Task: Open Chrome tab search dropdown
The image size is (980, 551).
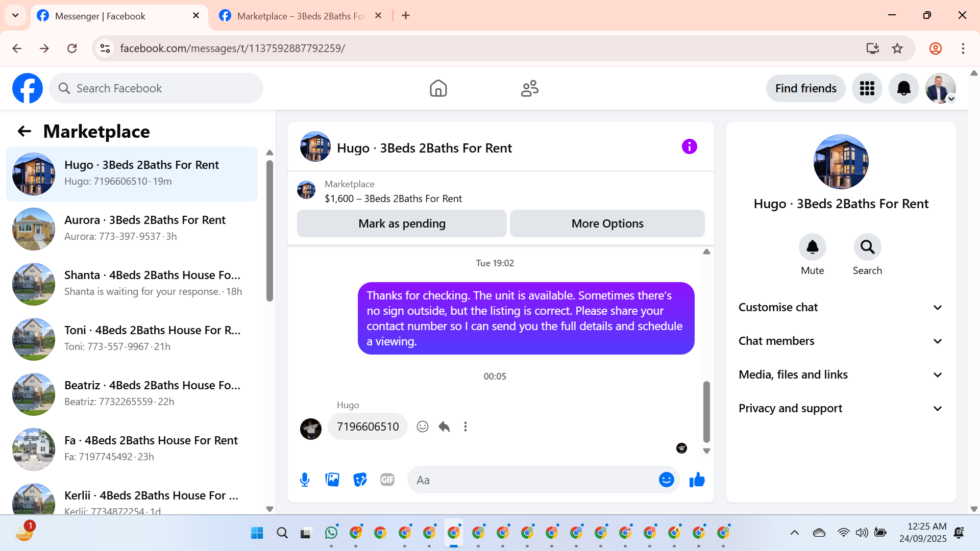Action: (x=15, y=15)
